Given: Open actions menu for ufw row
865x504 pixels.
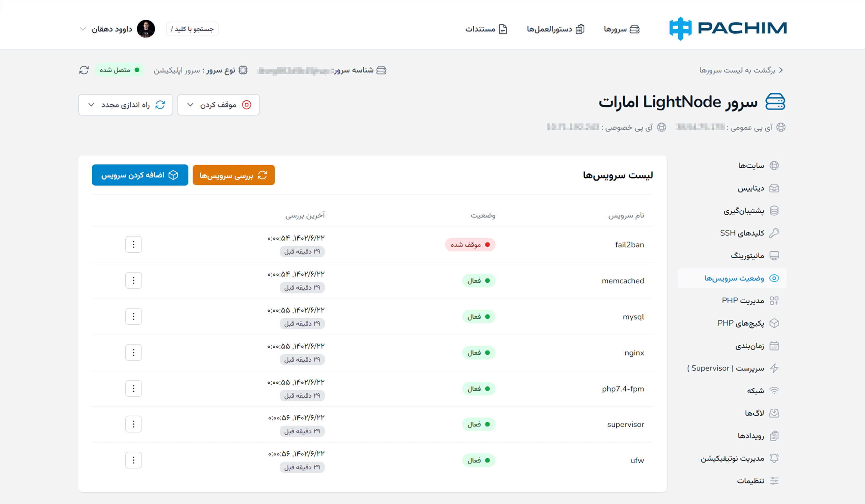Looking at the screenshot, I should [134, 460].
